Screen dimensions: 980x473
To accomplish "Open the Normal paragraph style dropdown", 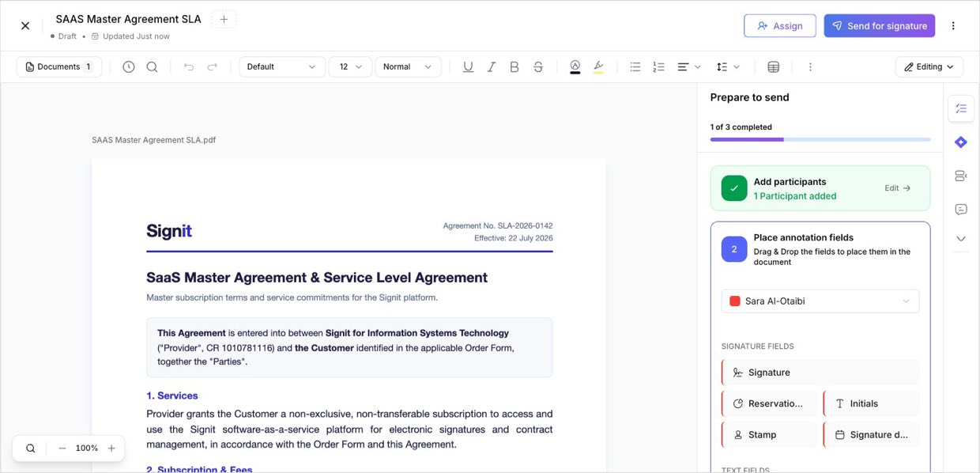I will coord(408,67).
